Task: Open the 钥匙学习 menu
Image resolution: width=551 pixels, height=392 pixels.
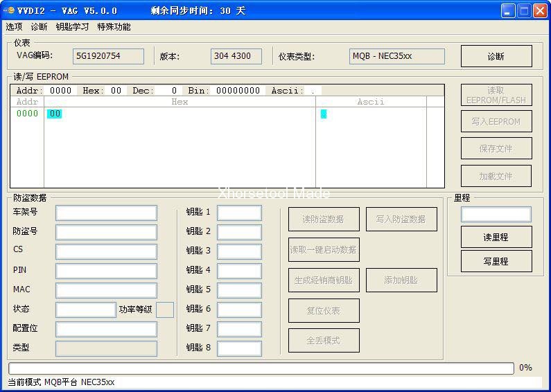Action: pyautogui.click(x=72, y=27)
